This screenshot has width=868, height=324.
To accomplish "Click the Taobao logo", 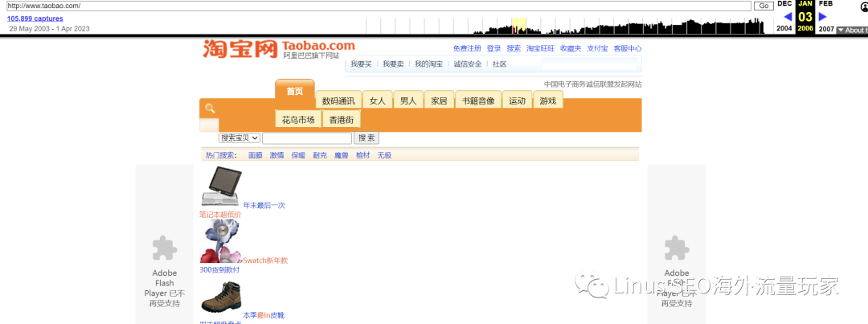I will (278, 49).
